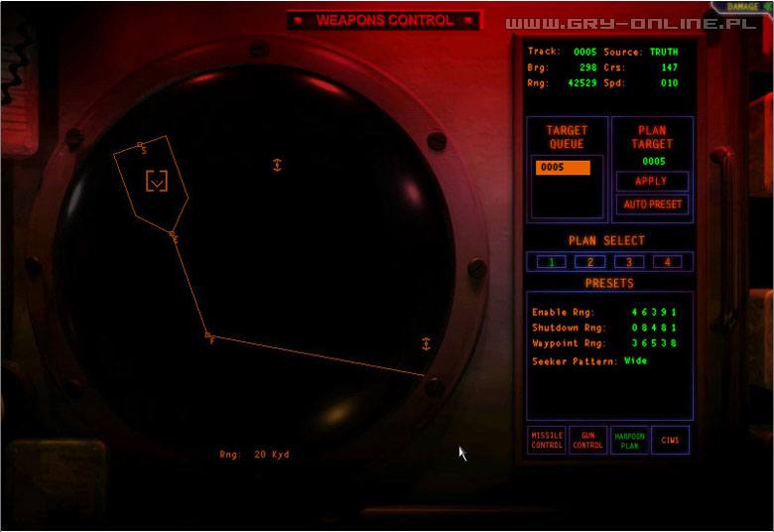Click the radar Rng 20 Kyd readout
Viewport: 774px width, 532px height.
(x=254, y=455)
